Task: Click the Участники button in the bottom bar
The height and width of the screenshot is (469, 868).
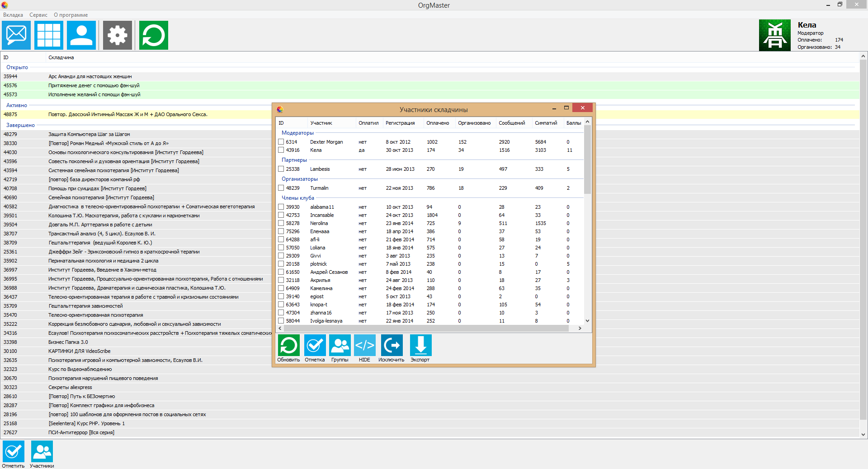Action: pos(42,452)
